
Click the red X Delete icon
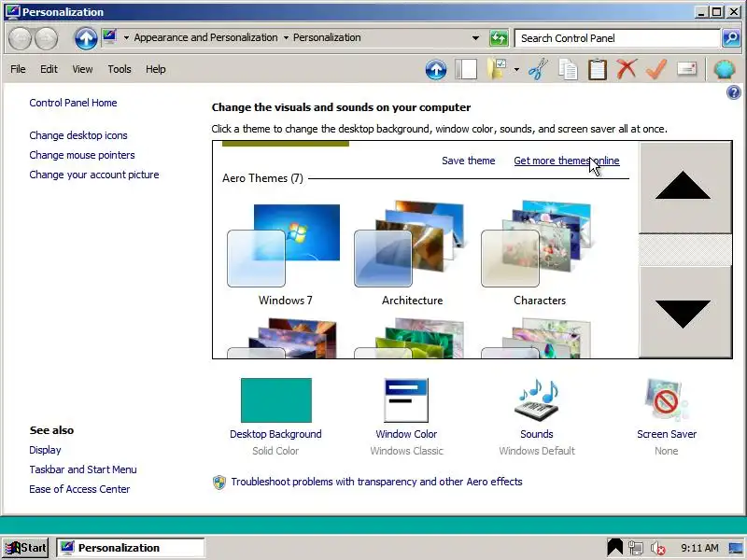[x=627, y=69]
